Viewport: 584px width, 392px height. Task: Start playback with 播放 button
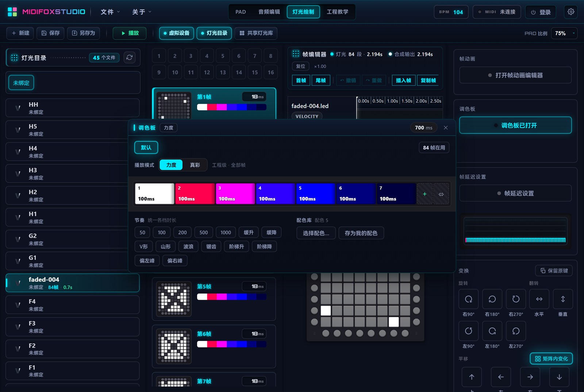[x=130, y=33]
